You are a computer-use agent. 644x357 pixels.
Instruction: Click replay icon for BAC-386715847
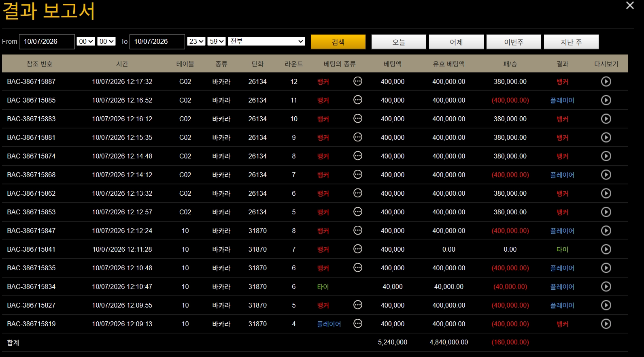(x=606, y=231)
